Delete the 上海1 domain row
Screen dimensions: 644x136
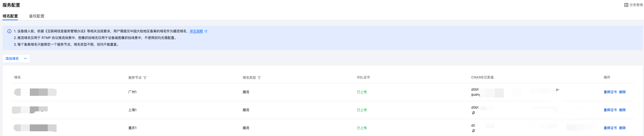[x=622, y=110]
